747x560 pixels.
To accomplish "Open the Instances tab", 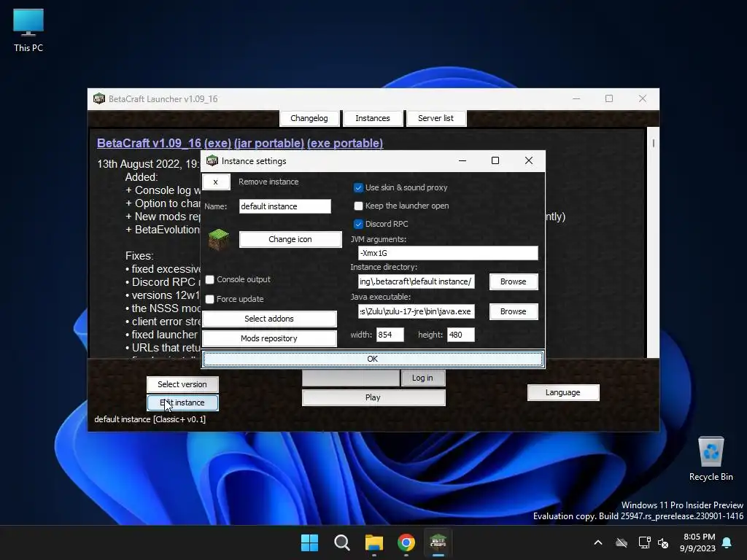I will click(373, 118).
